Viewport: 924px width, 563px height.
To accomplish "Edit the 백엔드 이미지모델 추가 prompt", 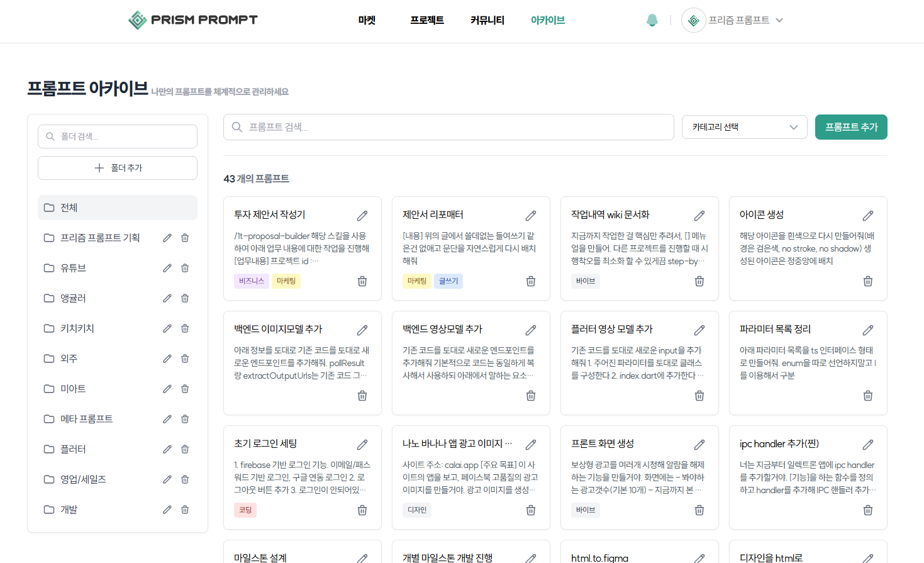I will [362, 330].
